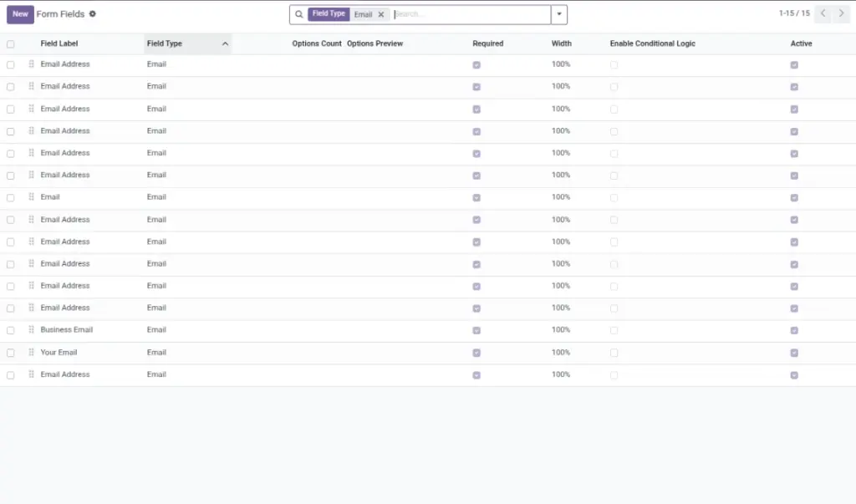The height and width of the screenshot is (504, 856).
Task: Grab the drag handle of the row labeled just Email
Action: tap(31, 197)
